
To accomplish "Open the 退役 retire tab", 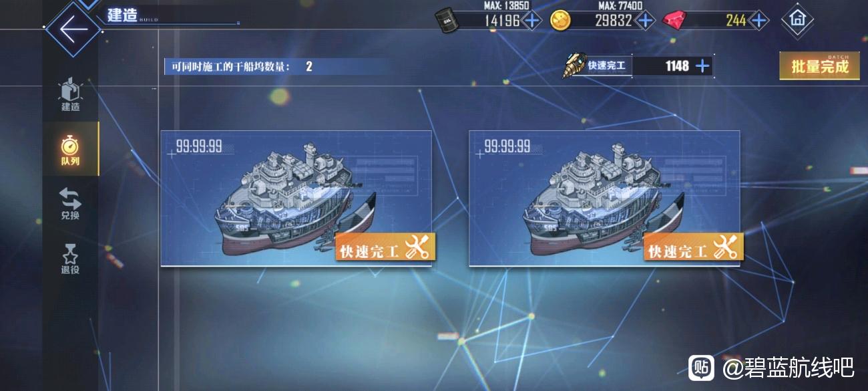I will click(x=71, y=259).
